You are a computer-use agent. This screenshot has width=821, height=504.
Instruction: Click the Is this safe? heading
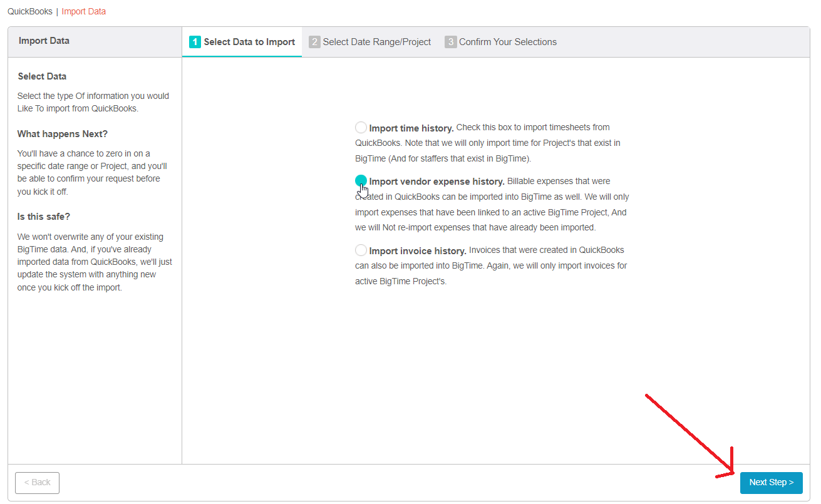tap(44, 217)
